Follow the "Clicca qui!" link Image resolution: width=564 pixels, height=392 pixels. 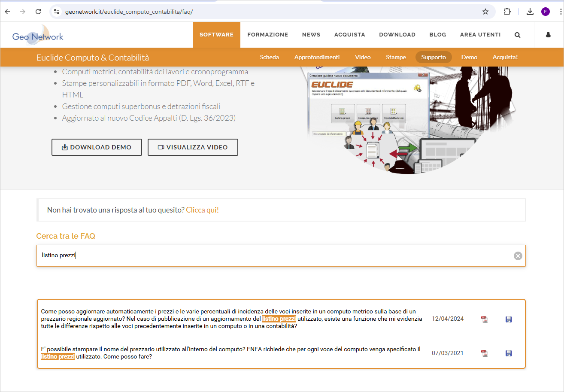(x=202, y=210)
